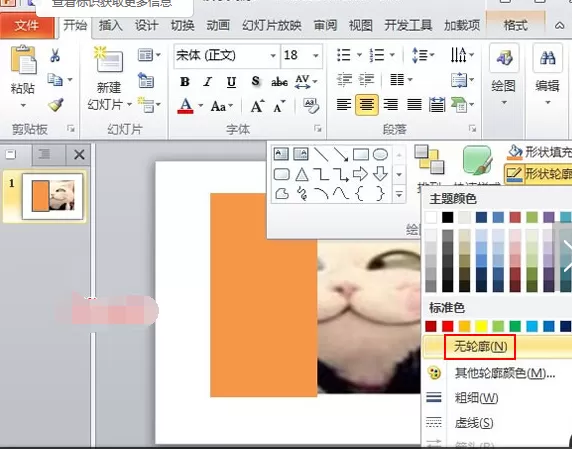Click the text direction icon
572x449 pixels.
(459, 55)
